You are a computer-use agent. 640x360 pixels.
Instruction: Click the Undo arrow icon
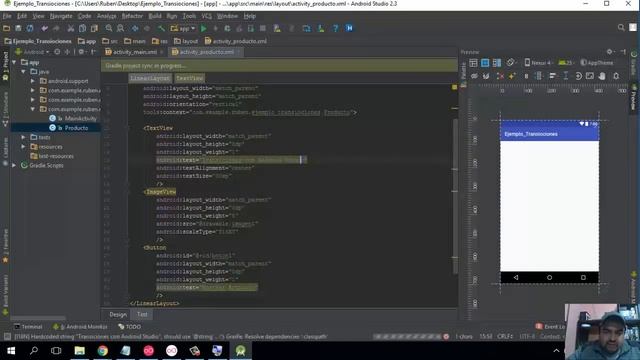click(x=44, y=28)
